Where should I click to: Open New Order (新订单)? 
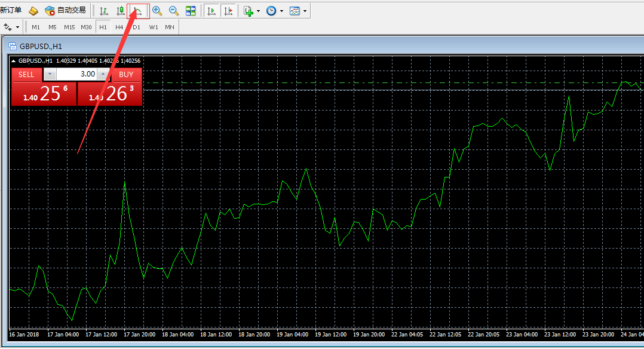click(11, 10)
